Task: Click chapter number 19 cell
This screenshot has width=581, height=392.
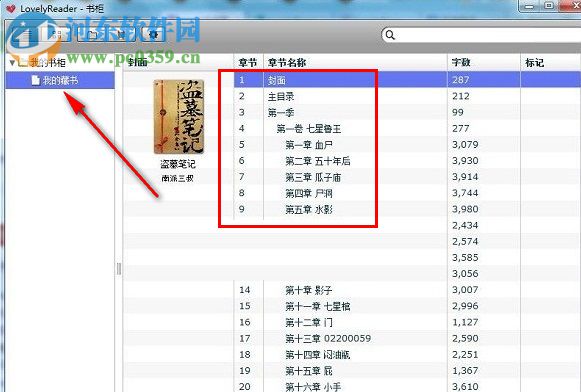Action: (245, 371)
